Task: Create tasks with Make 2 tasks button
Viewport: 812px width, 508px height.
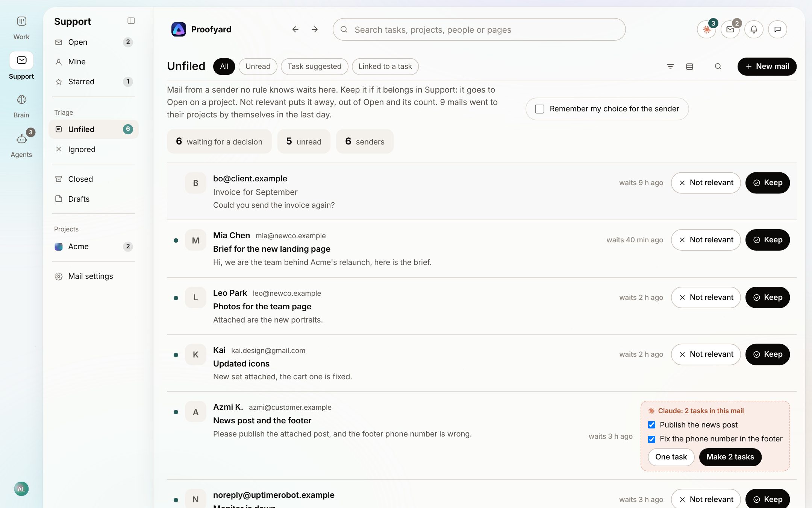Action: pos(730,457)
